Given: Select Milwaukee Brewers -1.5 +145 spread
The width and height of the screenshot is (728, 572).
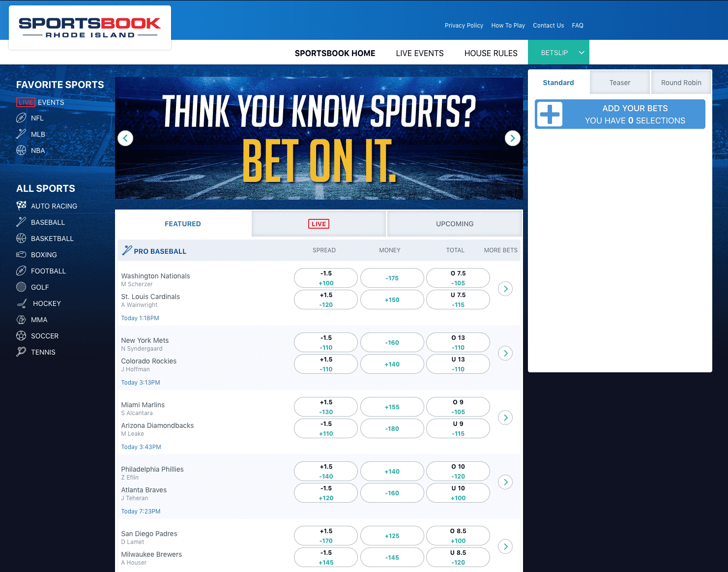Looking at the screenshot, I should pyautogui.click(x=326, y=557).
